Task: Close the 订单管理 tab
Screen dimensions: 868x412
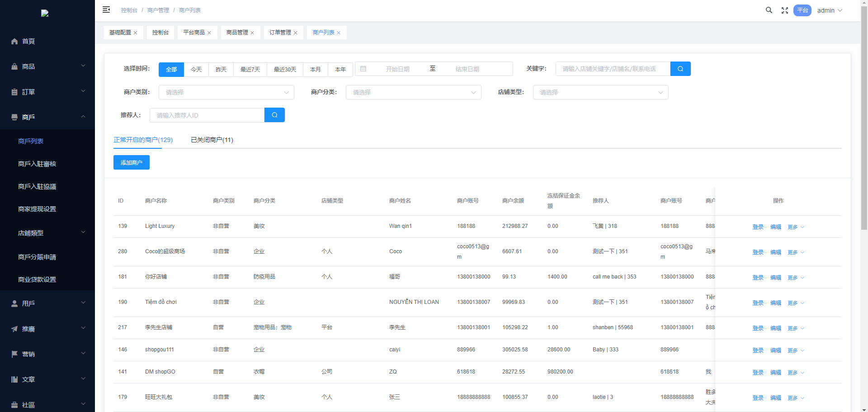Action: 296,33
